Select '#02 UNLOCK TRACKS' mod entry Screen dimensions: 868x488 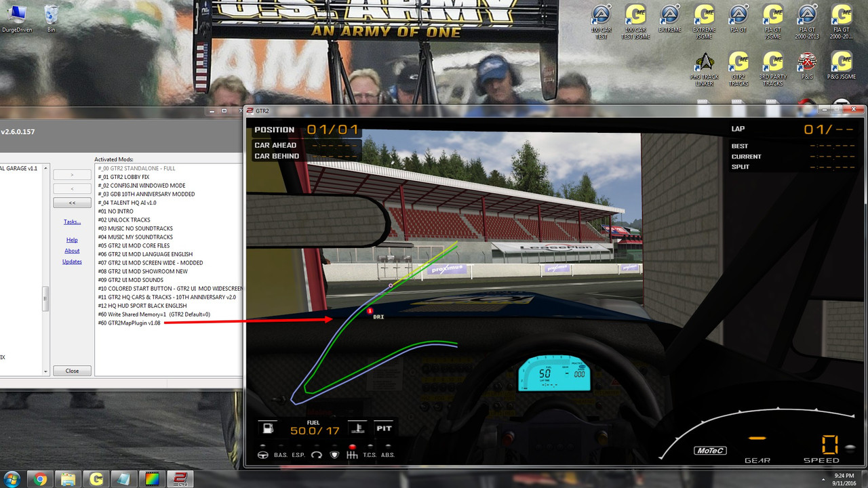point(124,220)
